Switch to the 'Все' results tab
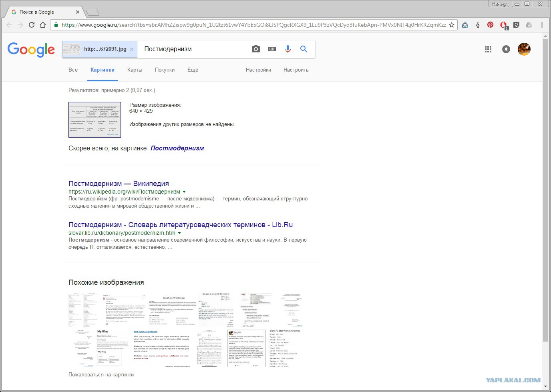The image size is (551, 392). (x=73, y=70)
